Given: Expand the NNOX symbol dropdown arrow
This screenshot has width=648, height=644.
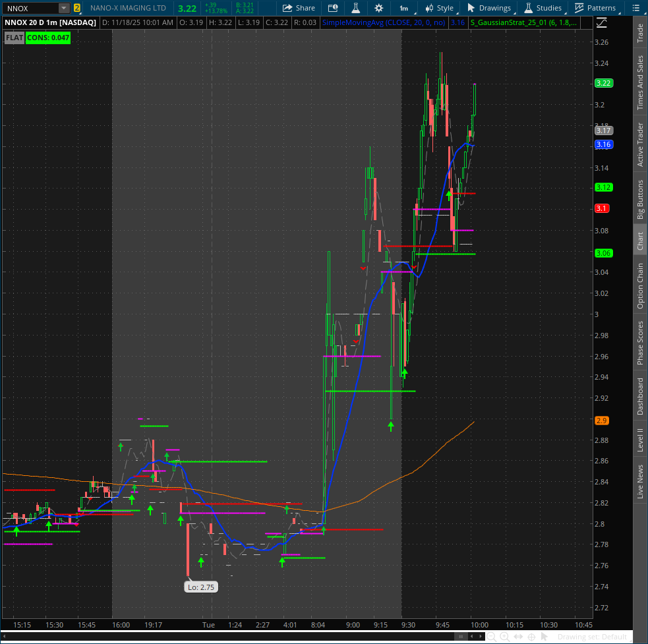Looking at the screenshot, I should [x=63, y=8].
